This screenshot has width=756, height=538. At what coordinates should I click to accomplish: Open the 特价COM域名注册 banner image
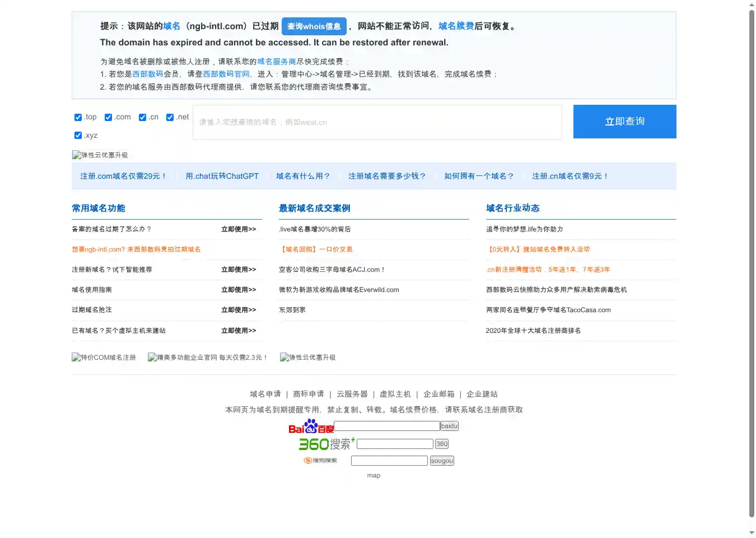tap(104, 358)
